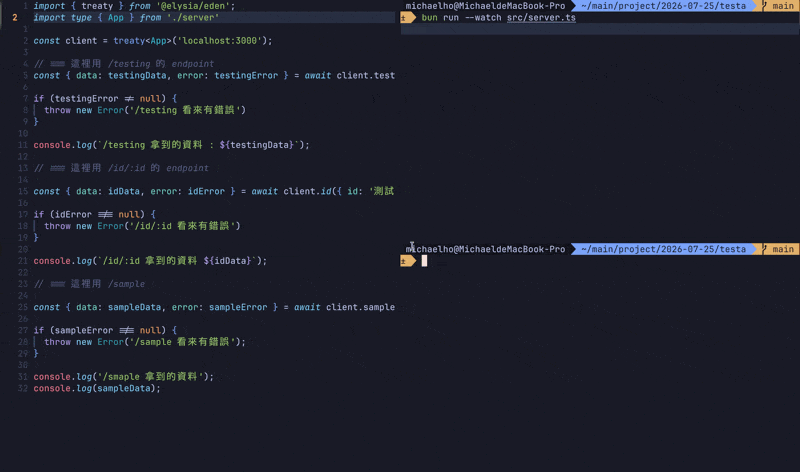Click the closing brace on line 29

point(36,353)
